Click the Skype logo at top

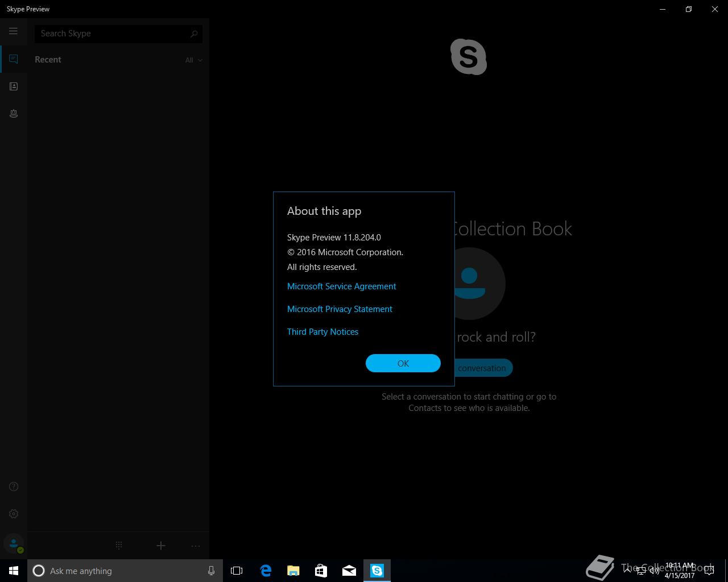click(469, 57)
